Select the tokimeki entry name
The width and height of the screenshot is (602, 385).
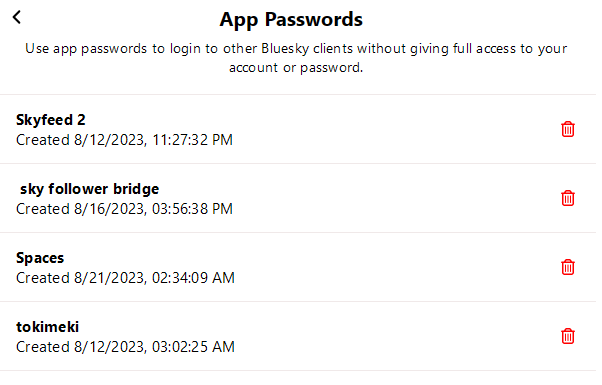pos(48,327)
